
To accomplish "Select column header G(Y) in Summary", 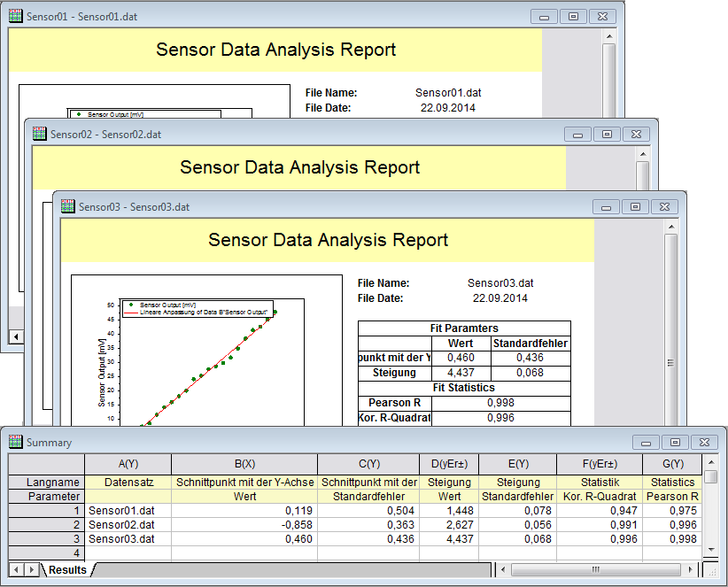I will tap(672, 464).
